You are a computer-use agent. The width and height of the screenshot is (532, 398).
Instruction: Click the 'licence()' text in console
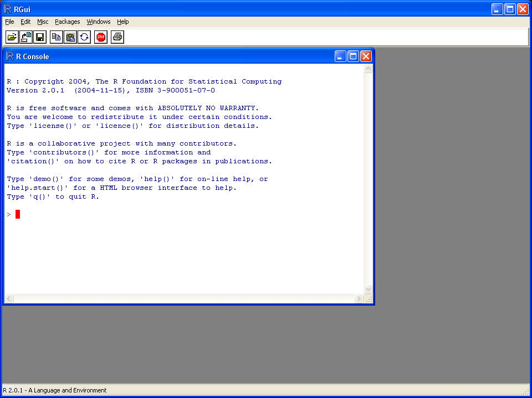pos(120,126)
